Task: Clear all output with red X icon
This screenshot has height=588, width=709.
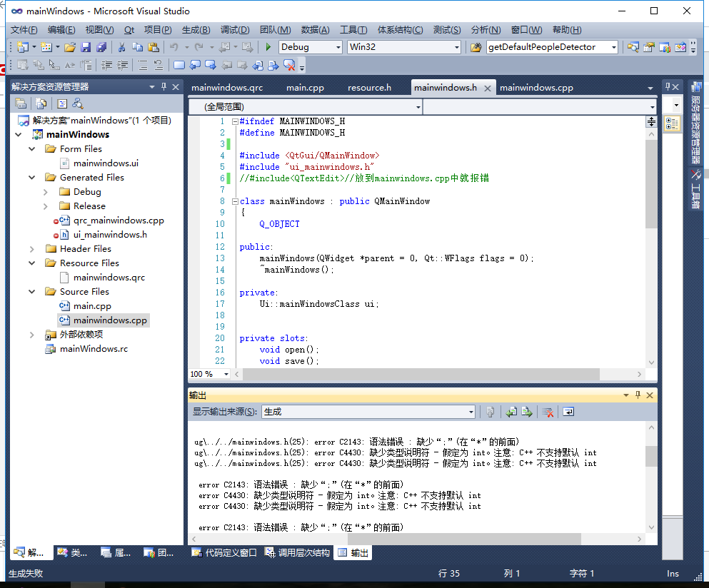Action: (x=548, y=412)
